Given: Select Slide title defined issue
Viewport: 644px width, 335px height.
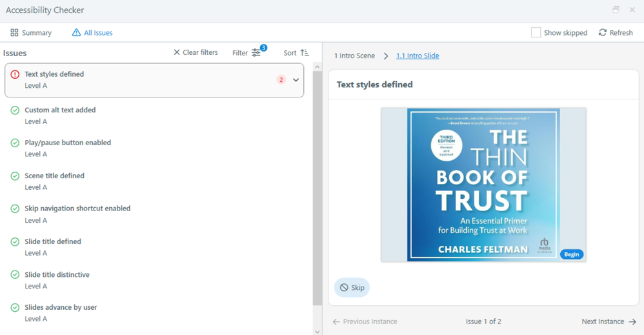Looking at the screenshot, I should click(154, 247).
